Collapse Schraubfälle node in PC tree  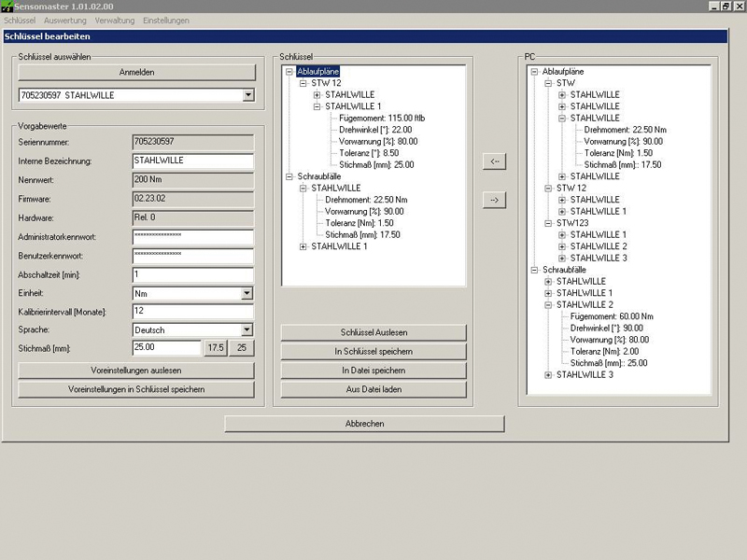[535, 270]
